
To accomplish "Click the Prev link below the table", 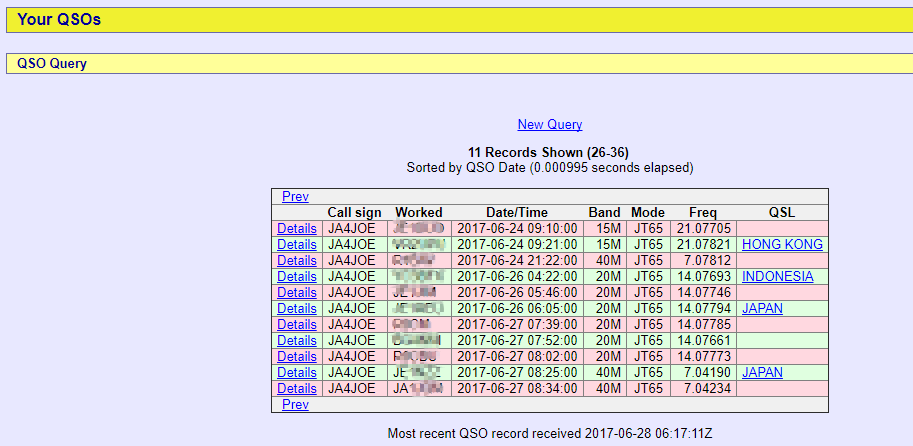I will click(x=295, y=405).
